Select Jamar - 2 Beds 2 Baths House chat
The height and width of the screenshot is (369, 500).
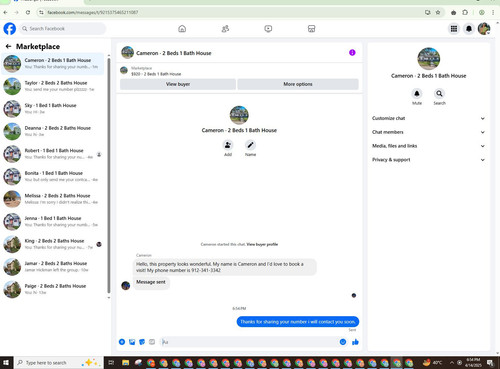pyautogui.click(x=53, y=267)
